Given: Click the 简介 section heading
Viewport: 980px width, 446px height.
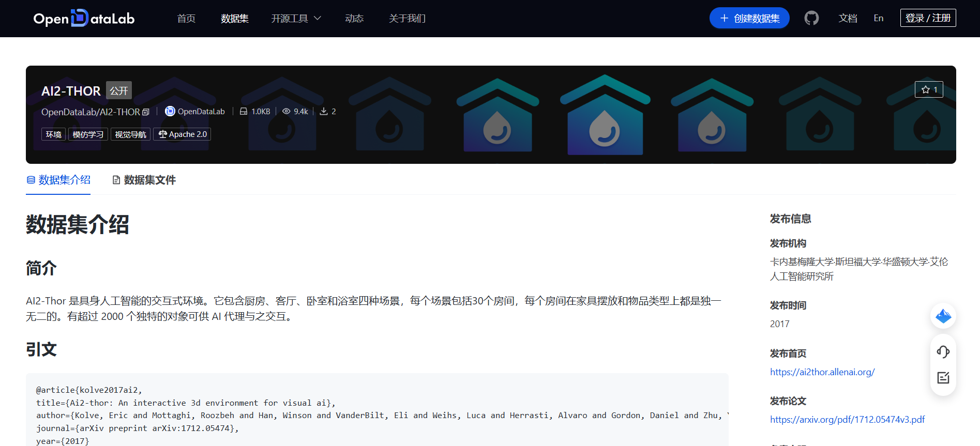Looking at the screenshot, I should click(x=41, y=268).
